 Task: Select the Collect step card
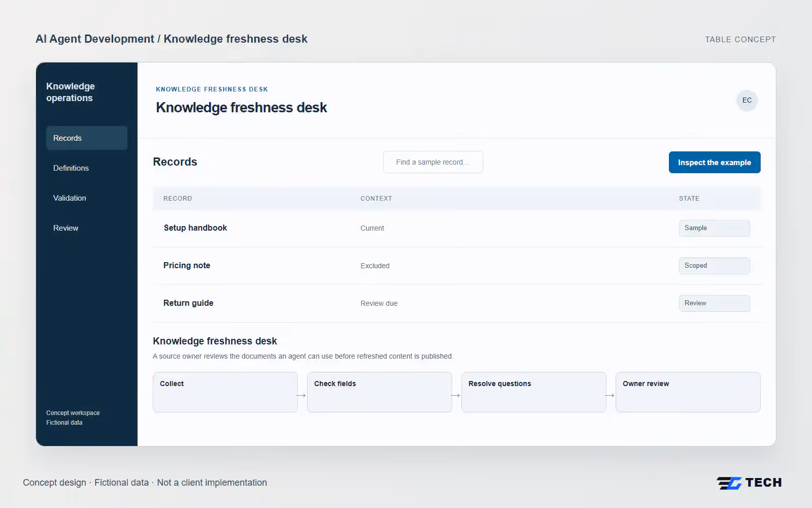click(225, 392)
